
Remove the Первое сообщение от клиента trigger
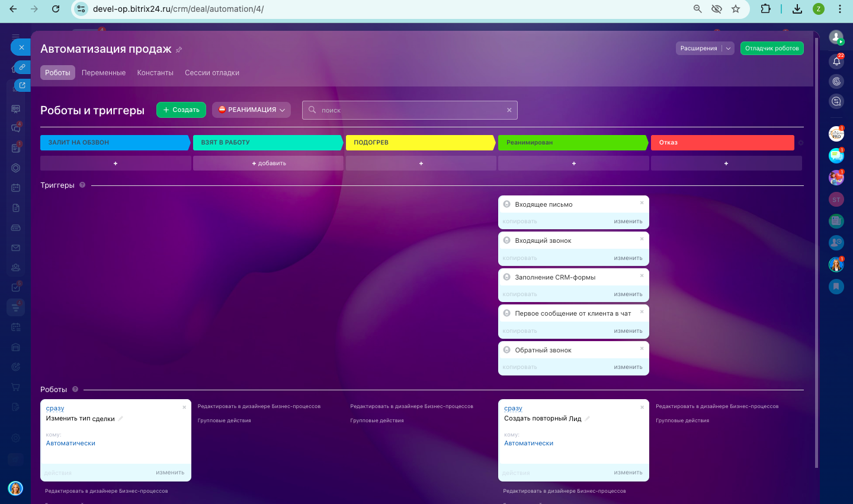[x=642, y=312]
